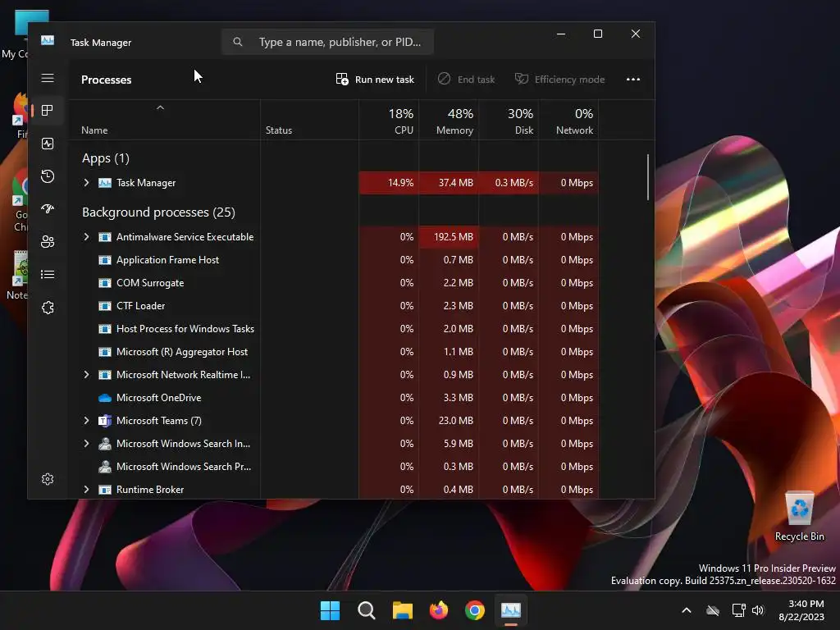The width and height of the screenshot is (840, 630).
Task: Expand Antimalware Service Executable row
Action: [86, 237]
